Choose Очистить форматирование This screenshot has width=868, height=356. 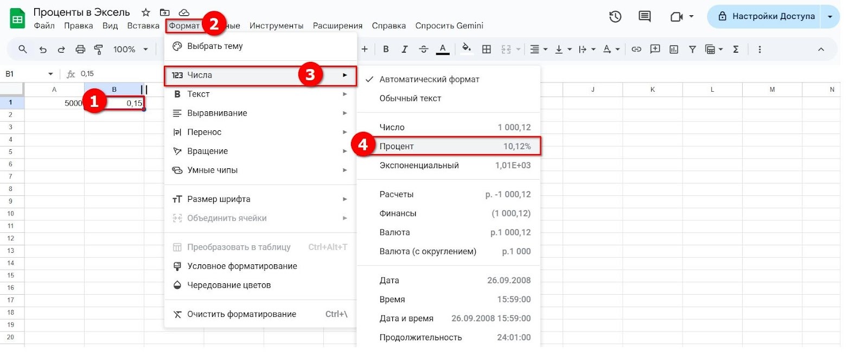coord(260,314)
